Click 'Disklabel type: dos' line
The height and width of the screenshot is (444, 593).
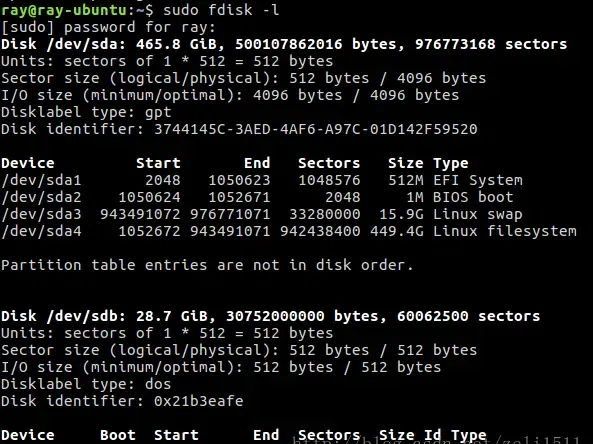[x=86, y=384]
